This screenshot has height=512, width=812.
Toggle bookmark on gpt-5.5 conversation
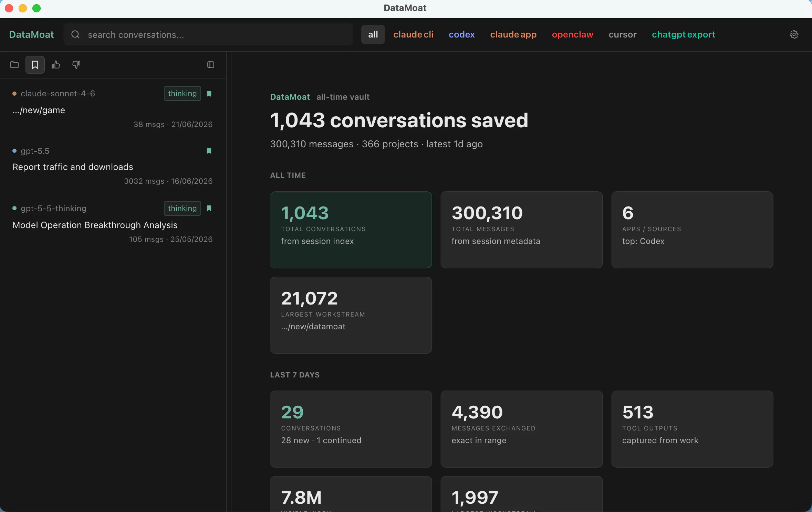[x=209, y=151]
